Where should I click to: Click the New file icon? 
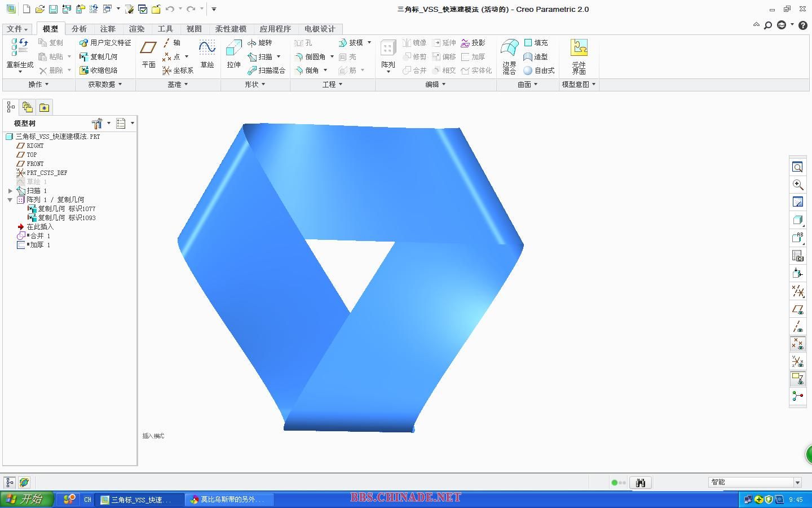27,9
